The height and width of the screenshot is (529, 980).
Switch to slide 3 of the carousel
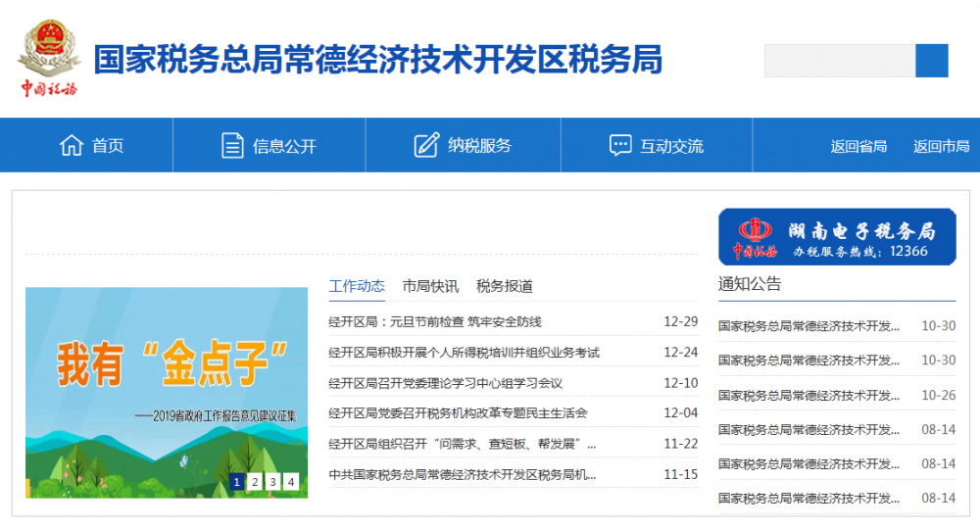pyautogui.click(x=272, y=481)
